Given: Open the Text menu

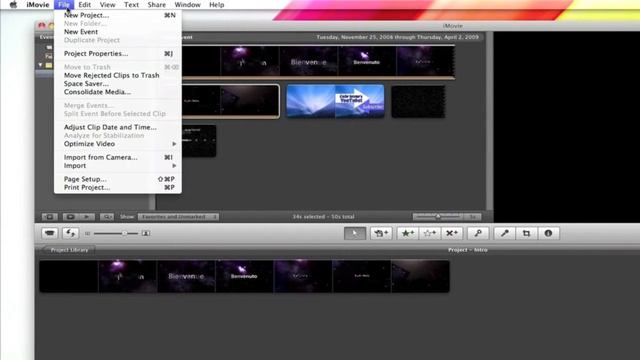Looking at the screenshot, I should pos(131,5).
